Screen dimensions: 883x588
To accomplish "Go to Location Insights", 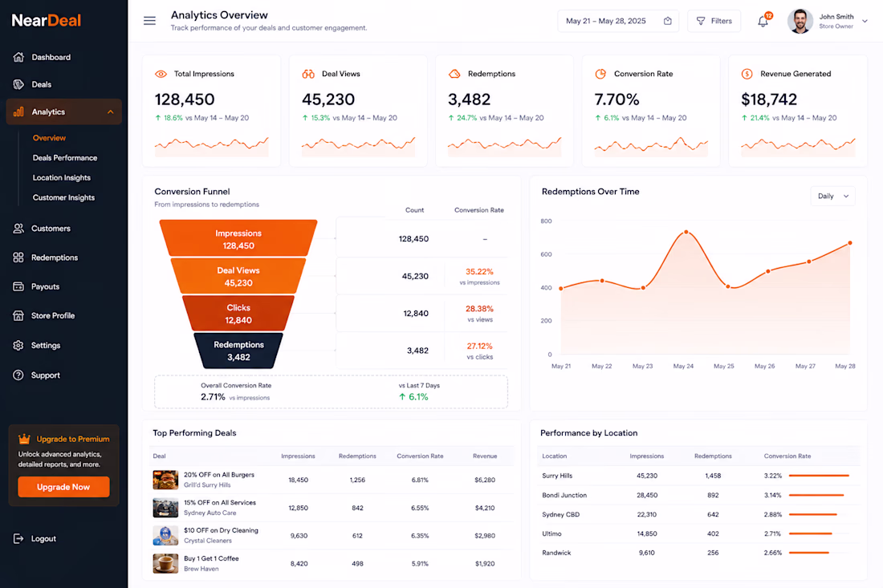I will click(61, 178).
